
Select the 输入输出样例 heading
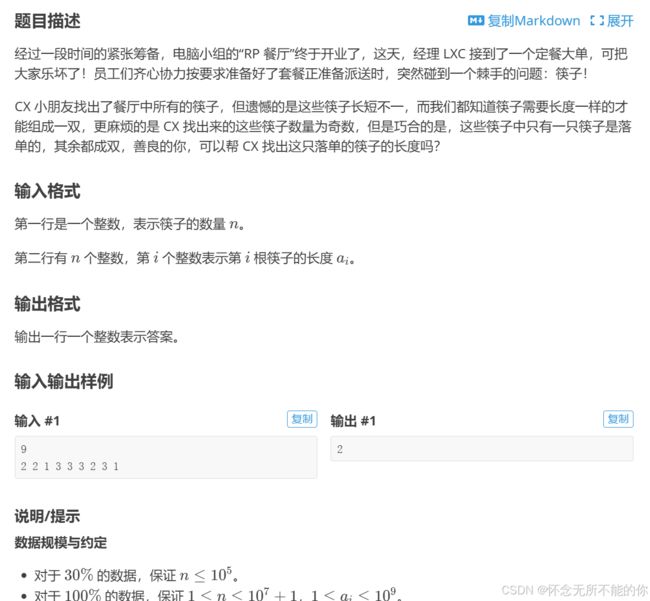[x=63, y=381]
